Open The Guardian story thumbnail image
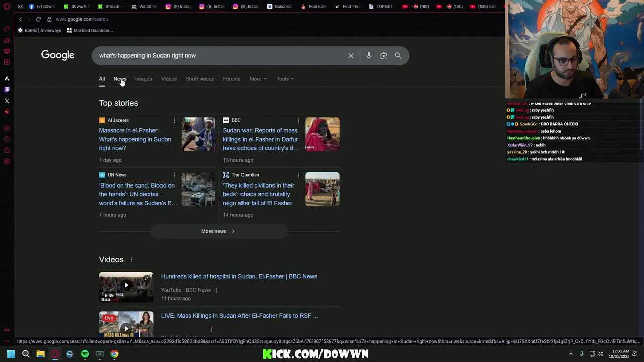The height and width of the screenshot is (362, 644). point(323,189)
